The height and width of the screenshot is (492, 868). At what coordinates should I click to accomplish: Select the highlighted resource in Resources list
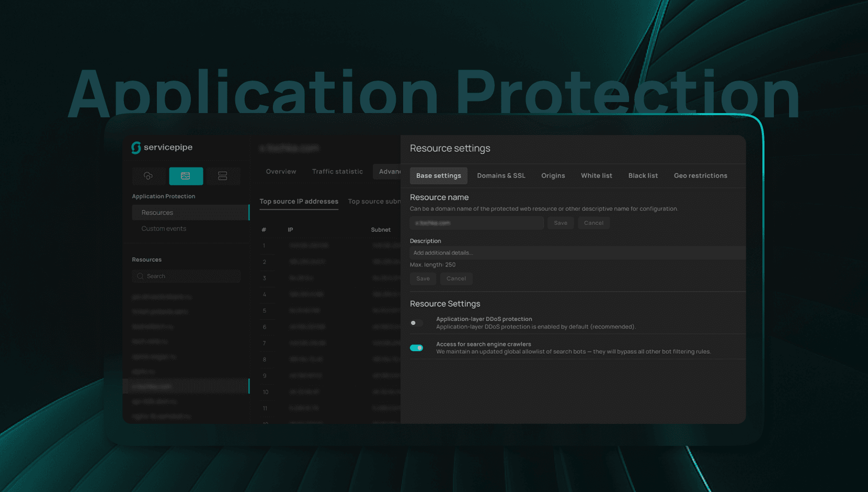coord(186,386)
